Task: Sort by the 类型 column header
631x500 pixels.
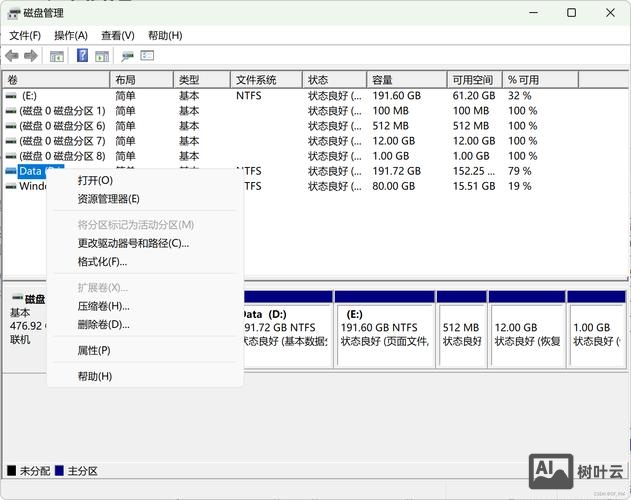Action: click(202, 80)
